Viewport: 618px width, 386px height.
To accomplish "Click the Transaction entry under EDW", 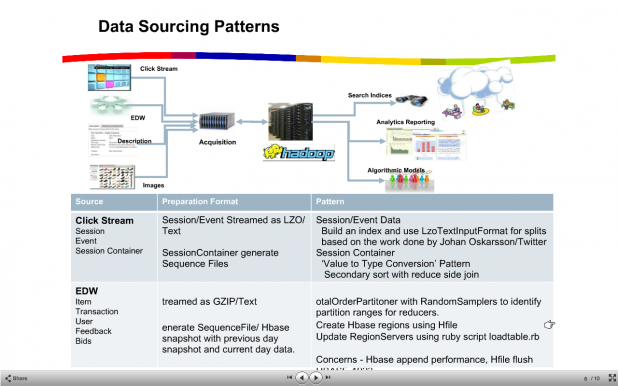I will click(97, 311).
